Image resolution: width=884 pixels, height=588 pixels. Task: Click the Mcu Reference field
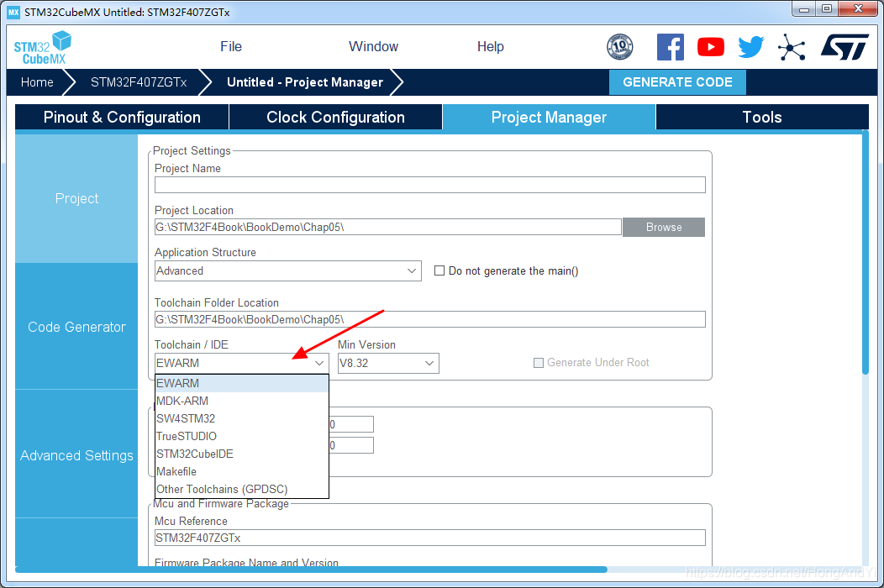[430, 538]
